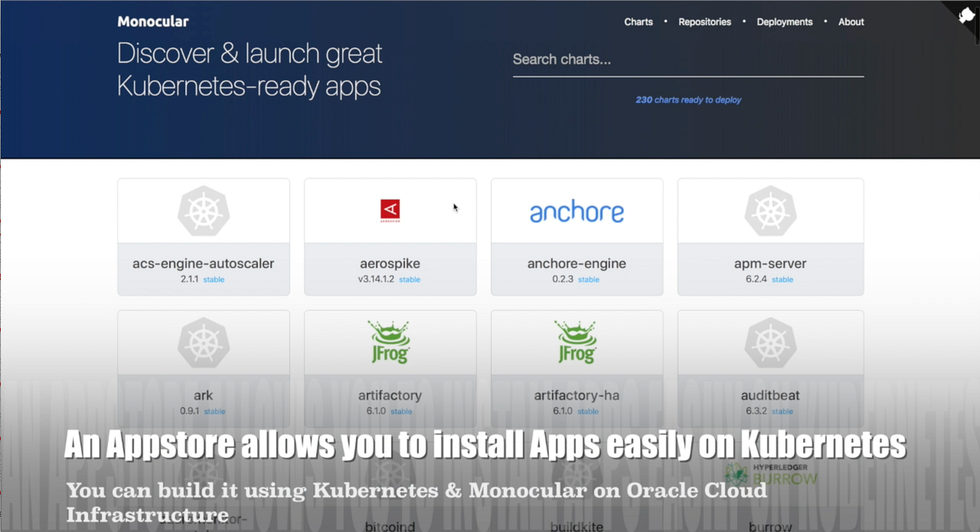Open the stable link under aerospike
Image resolution: width=980 pixels, height=532 pixels.
click(409, 279)
